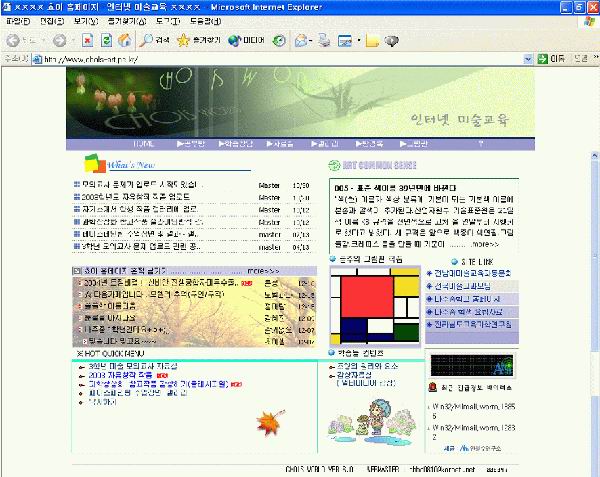Open the last SITE LINK entry

tap(473, 324)
